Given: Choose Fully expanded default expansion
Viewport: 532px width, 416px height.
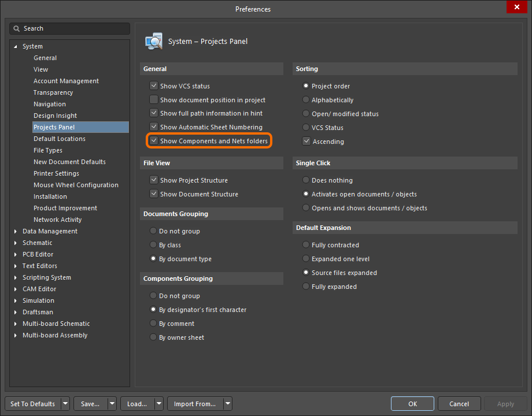Looking at the screenshot, I should coord(306,287).
